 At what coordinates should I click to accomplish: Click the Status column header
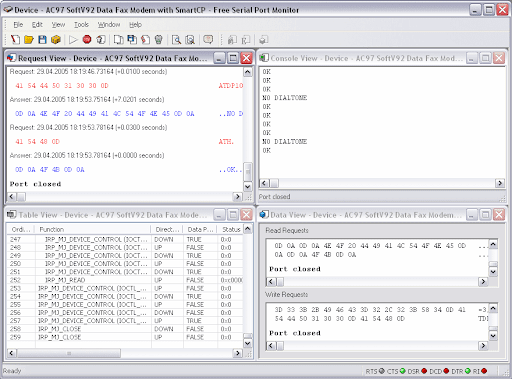(231, 229)
